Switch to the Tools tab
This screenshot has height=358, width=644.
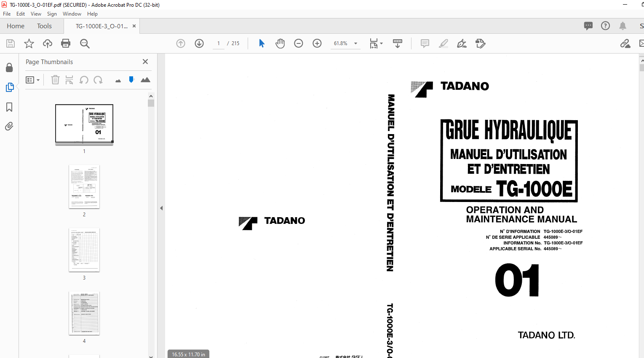pos(44,26)
